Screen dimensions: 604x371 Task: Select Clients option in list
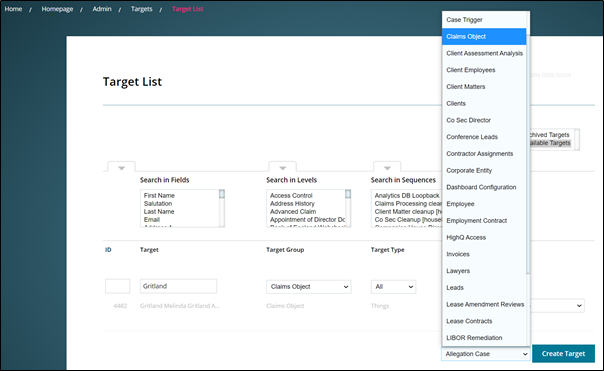(x=484, y=103)
